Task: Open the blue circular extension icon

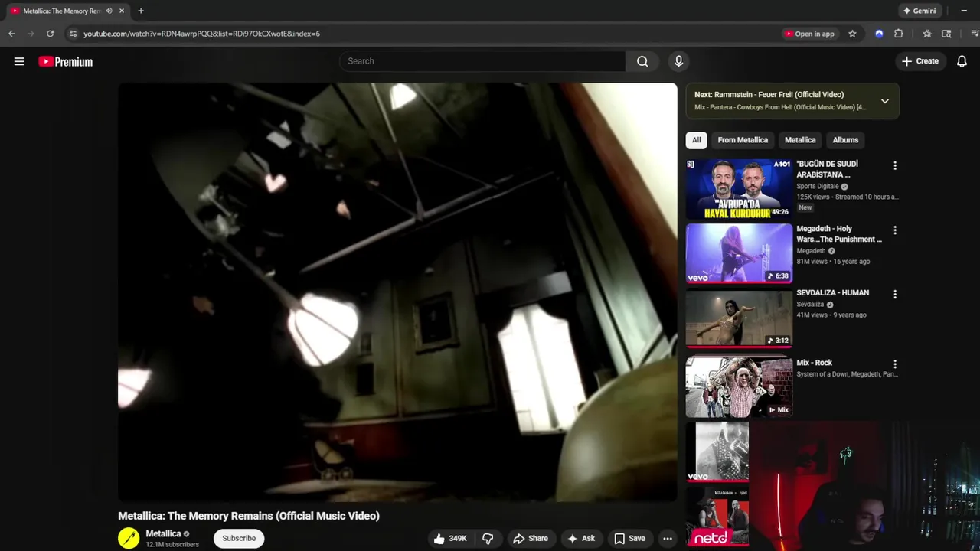Action: click(879, 34)
